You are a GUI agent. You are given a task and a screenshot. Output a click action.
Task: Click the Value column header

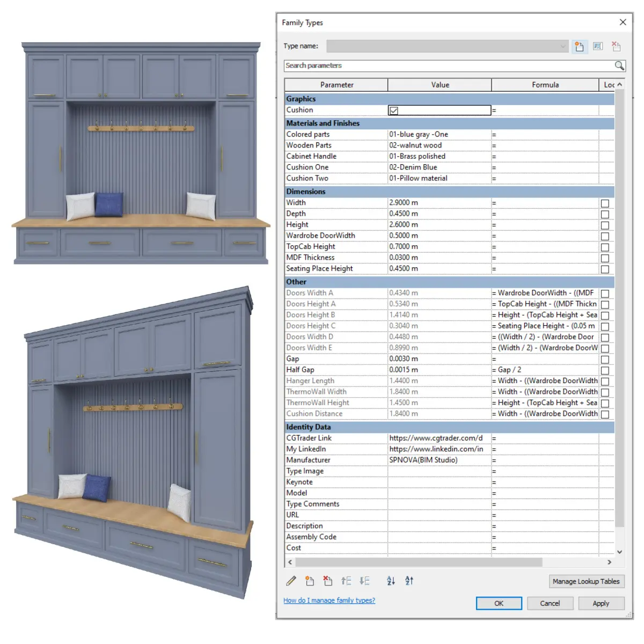[440, 85]
